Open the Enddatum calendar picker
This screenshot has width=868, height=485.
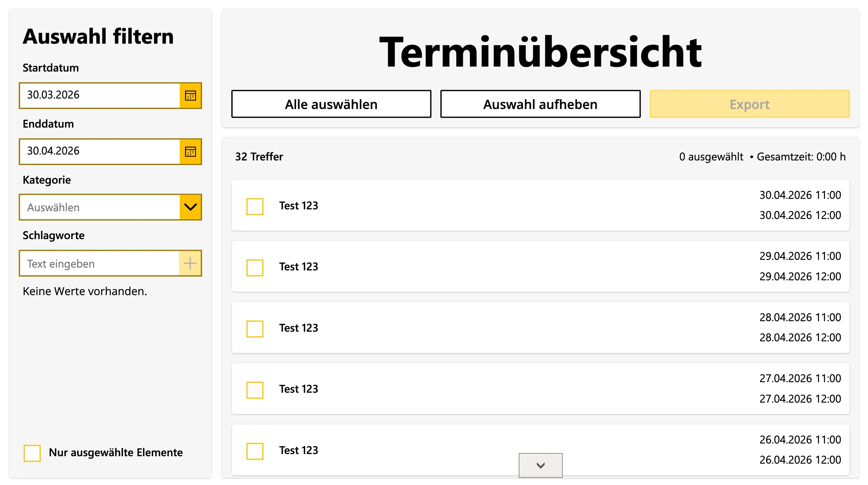click(x=191, y=151)
